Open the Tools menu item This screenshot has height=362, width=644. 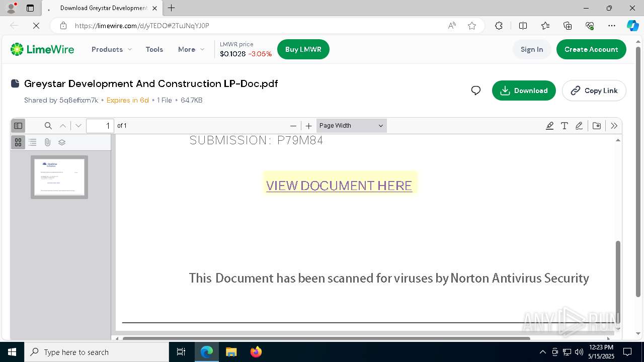(x=154, y=49)
